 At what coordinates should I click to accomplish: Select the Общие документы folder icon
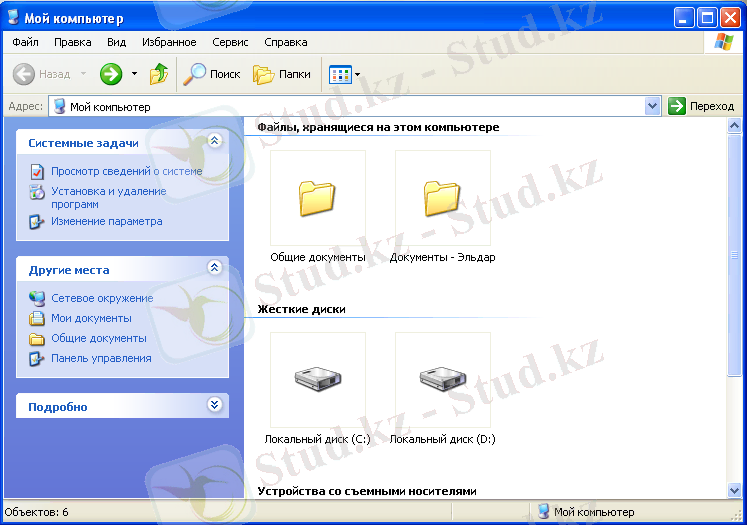(x=317, y=198)
